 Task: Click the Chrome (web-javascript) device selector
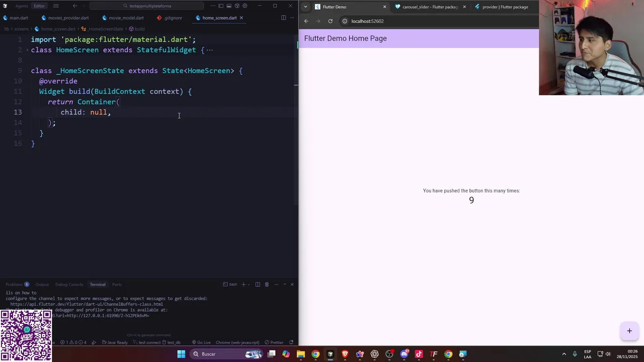237,342
